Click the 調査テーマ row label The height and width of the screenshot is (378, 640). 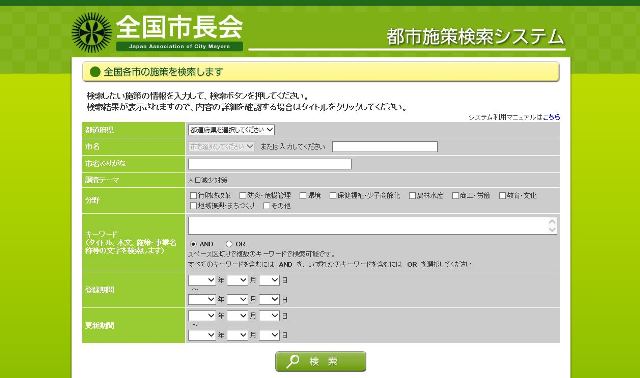[102, 180]
